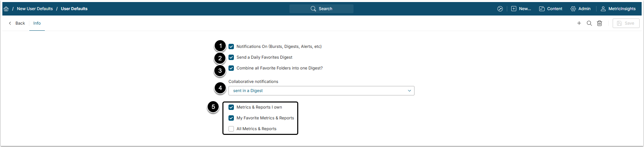Image resolution: width=644 pixels, height=147 pixels.
Task: Open the MetricInsights user menu
Action: tap(618, 9)
